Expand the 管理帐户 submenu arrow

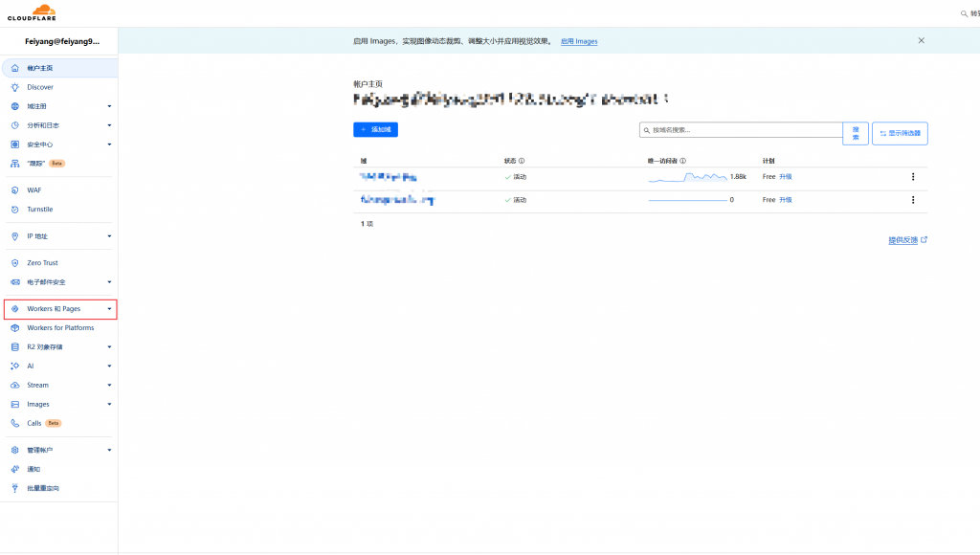click(x=109, y=450)
